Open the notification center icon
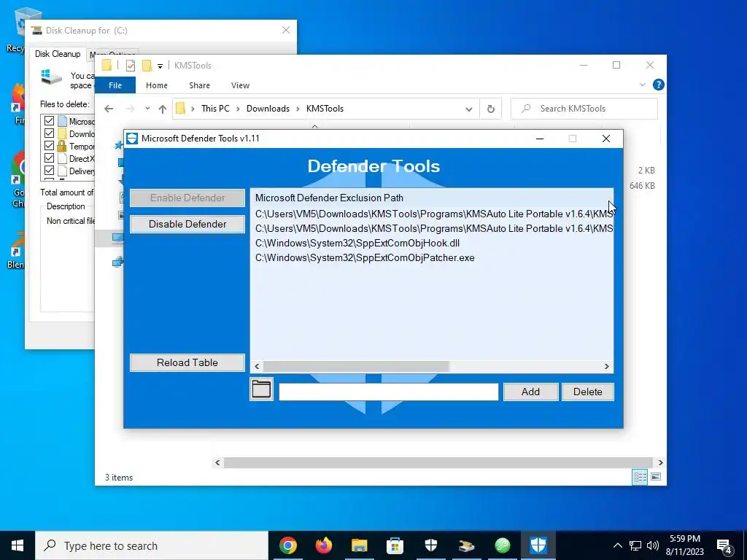 click(x=724, y=546)
